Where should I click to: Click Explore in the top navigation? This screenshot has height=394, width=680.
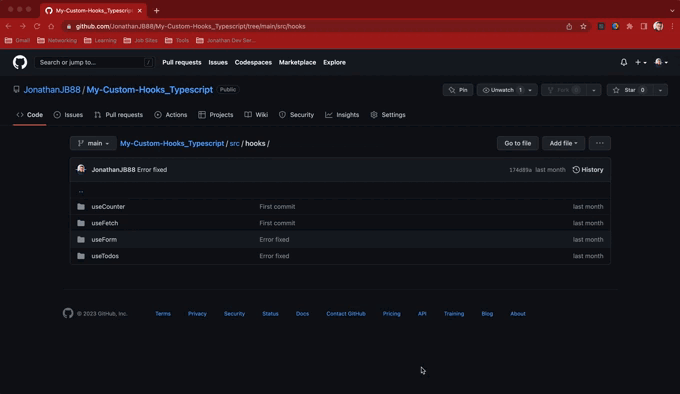[334, 62]
